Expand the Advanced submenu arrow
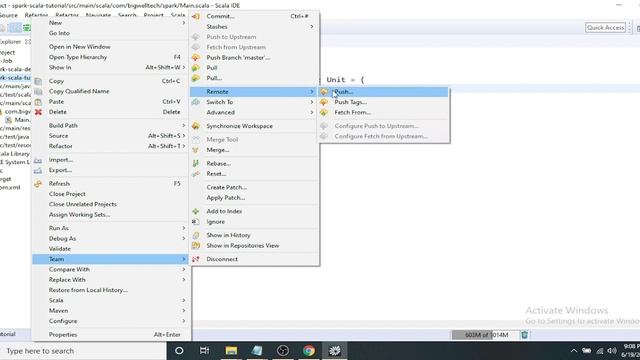Viewport: 640px width, 360px height. 312,112
